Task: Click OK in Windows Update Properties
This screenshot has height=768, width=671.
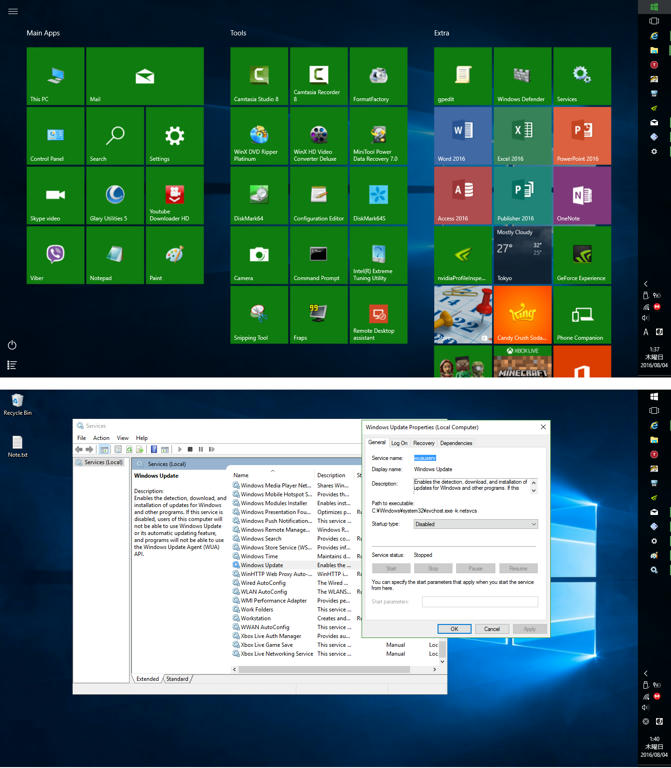Action: click(x=453, y=629)
